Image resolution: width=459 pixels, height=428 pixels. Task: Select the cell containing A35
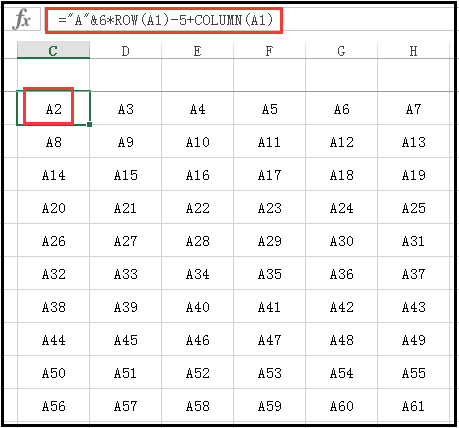point(269,273)
